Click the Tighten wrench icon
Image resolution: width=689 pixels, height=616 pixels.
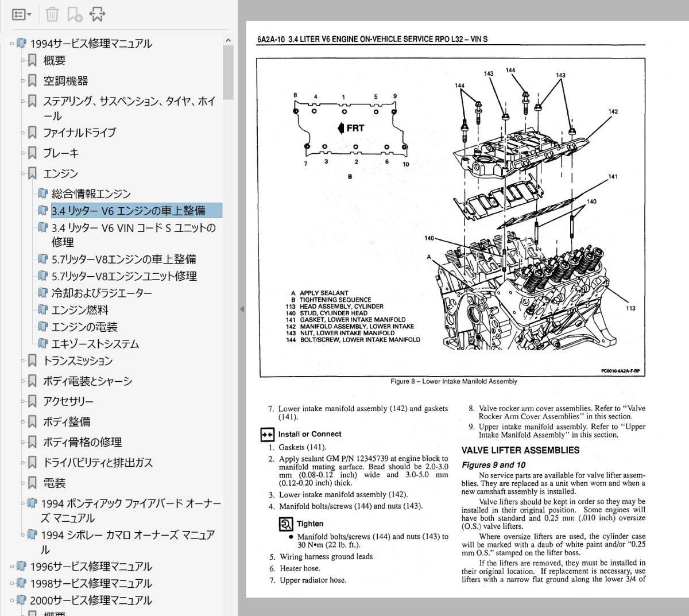[285, 524]
